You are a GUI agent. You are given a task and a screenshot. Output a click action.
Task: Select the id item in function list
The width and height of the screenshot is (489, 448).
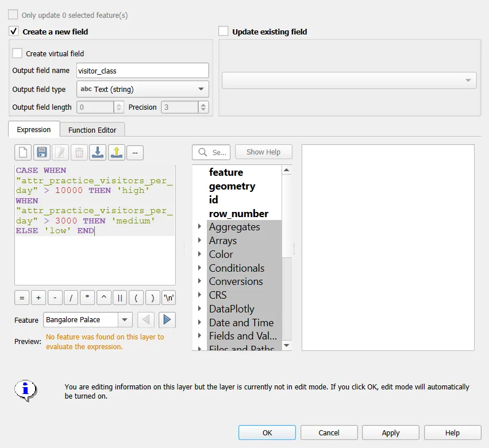pos(213,199)
